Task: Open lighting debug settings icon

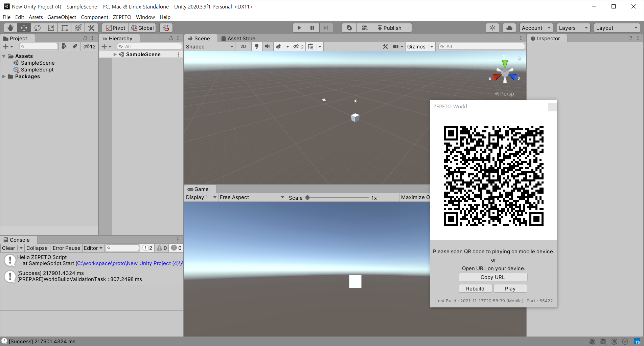Action: (492, 28)
